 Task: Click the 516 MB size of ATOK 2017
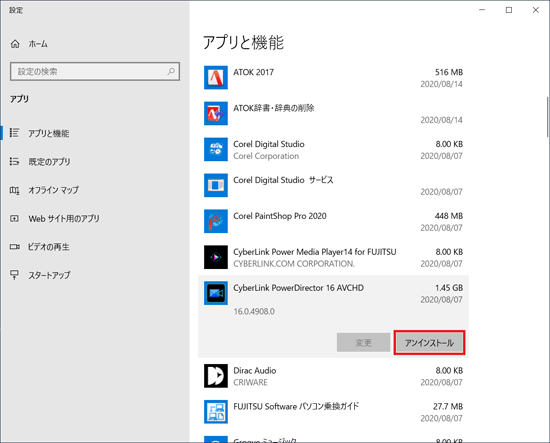449,72
